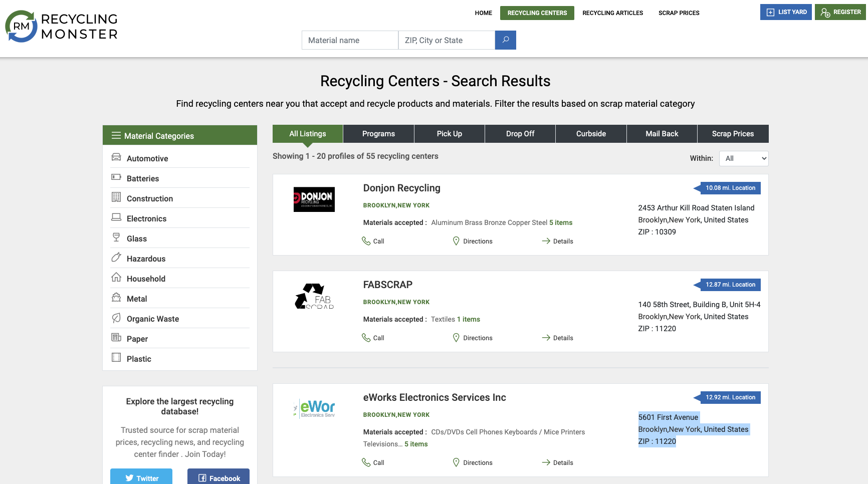The height and width of the screenshot is (484, 868).
Task: Click 1 items link under FABSCRAP
Action: (469, 319)
